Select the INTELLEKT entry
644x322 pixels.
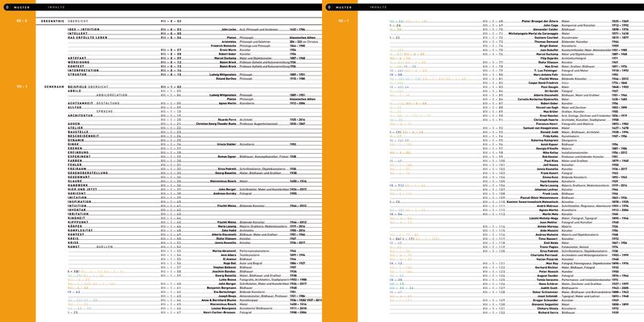point(77,34)
